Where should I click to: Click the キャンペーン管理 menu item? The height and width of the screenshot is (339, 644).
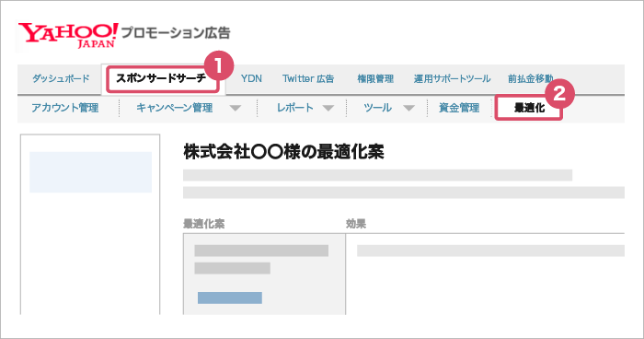(x=175, y=108)
